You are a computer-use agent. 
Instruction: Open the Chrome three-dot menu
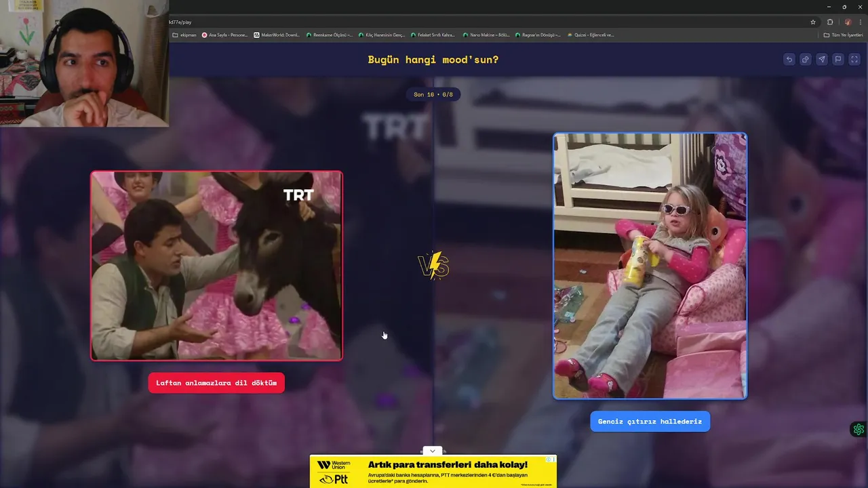pyautogui.click(x=860, y=22)
